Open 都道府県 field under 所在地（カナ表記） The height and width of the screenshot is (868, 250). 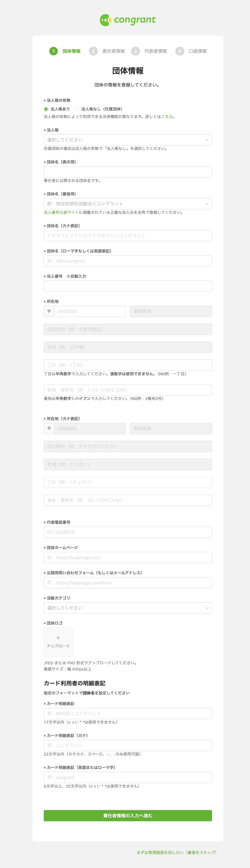(171, 429)
